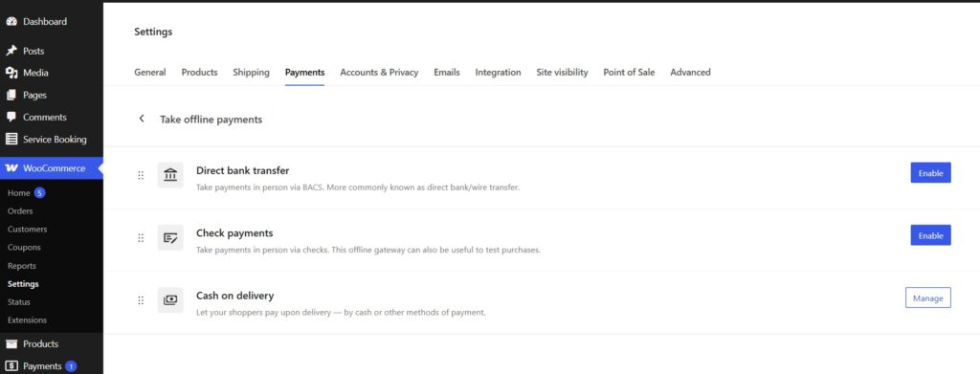Switch to the Products settings tab

click(199, 73)
